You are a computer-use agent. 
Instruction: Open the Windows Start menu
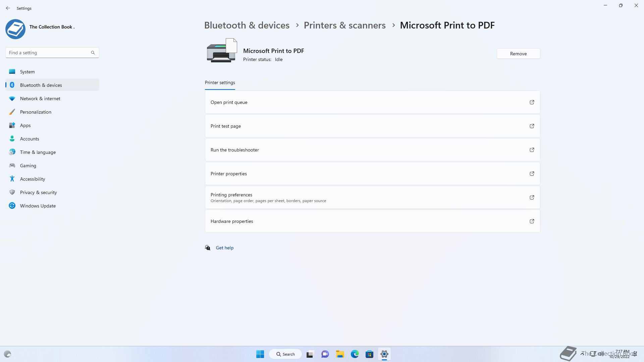(260, 354)
